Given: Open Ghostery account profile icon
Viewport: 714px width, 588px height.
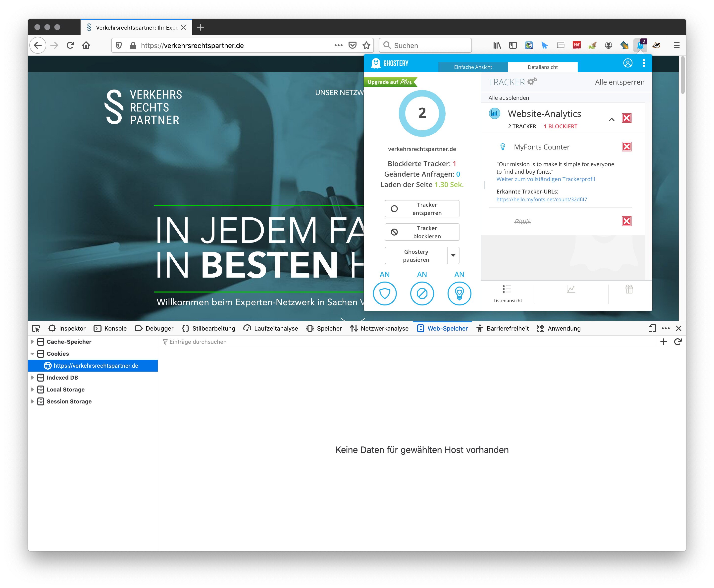Looking at the screenshot, I should tap(628, 63).
